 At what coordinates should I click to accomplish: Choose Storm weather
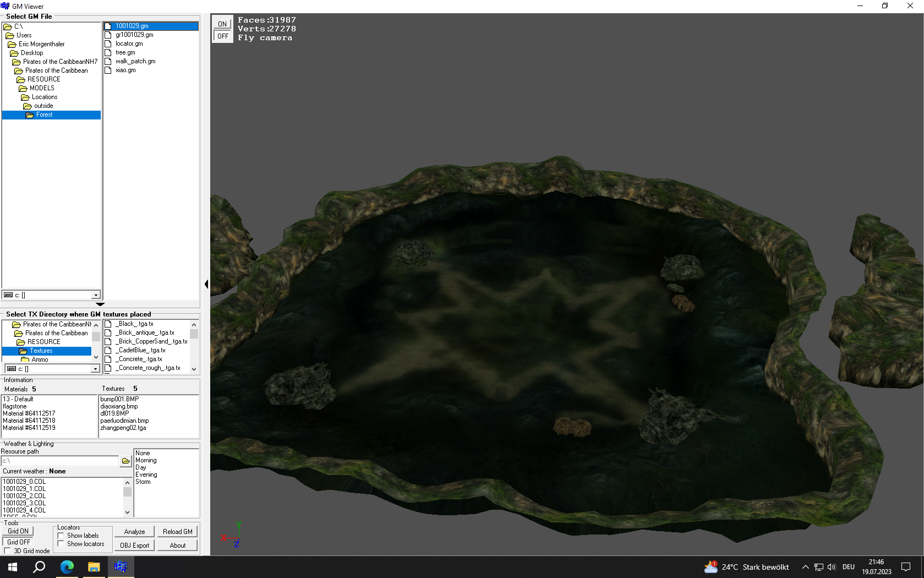143,482
